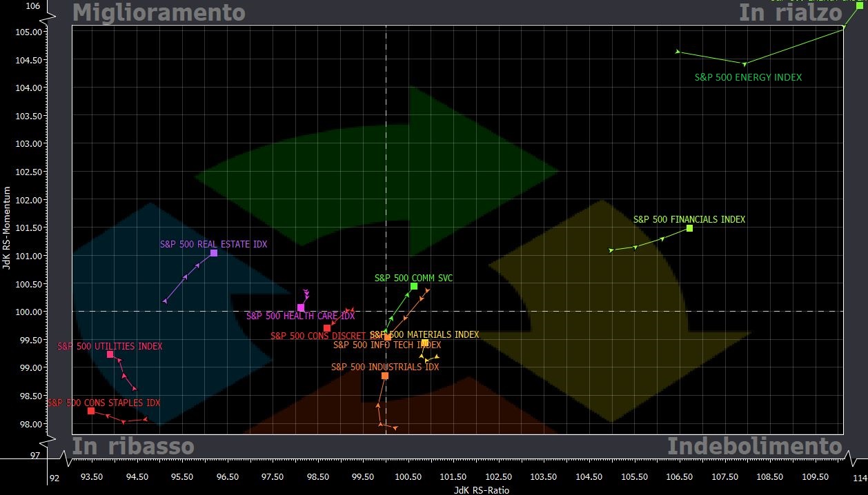Click the JdK RS-Ratio axis title
Image resolution: width=868 pixels, height=495 pixels.
(x=482, y=490)
